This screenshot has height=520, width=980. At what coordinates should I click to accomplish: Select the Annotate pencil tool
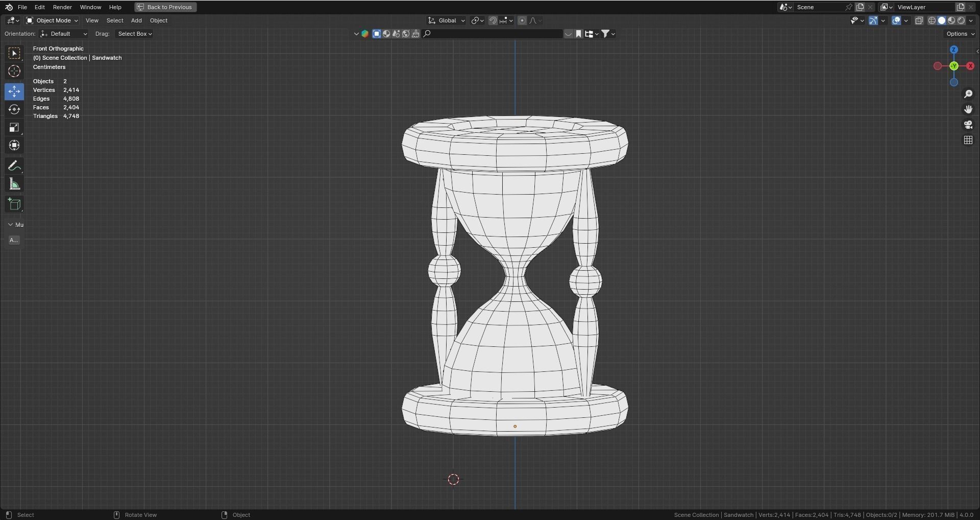[14, 166]
